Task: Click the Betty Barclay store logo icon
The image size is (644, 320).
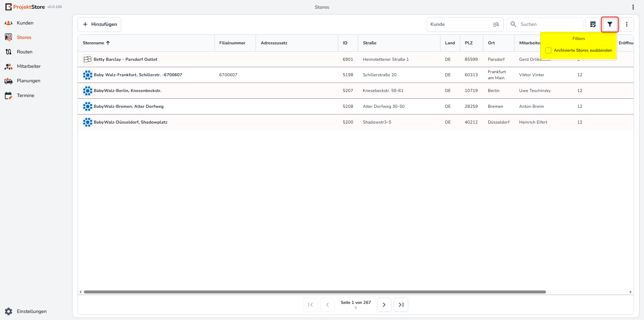Action: point(88,59)
